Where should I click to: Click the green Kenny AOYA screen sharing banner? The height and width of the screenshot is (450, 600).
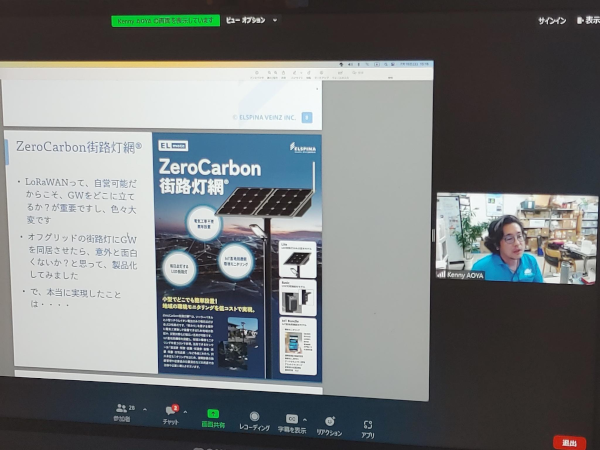(165, 21)
